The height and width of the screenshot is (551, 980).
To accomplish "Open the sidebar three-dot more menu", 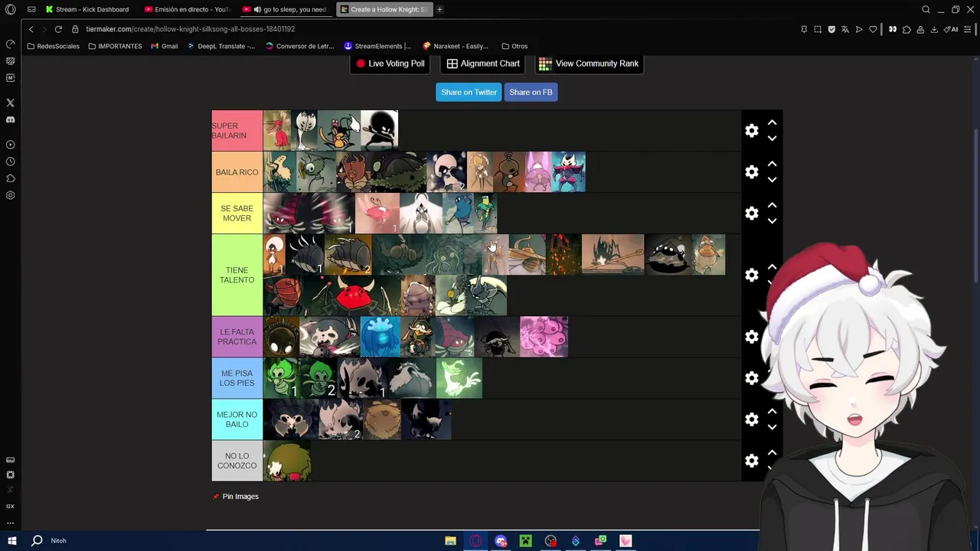I will pos(10,523).
